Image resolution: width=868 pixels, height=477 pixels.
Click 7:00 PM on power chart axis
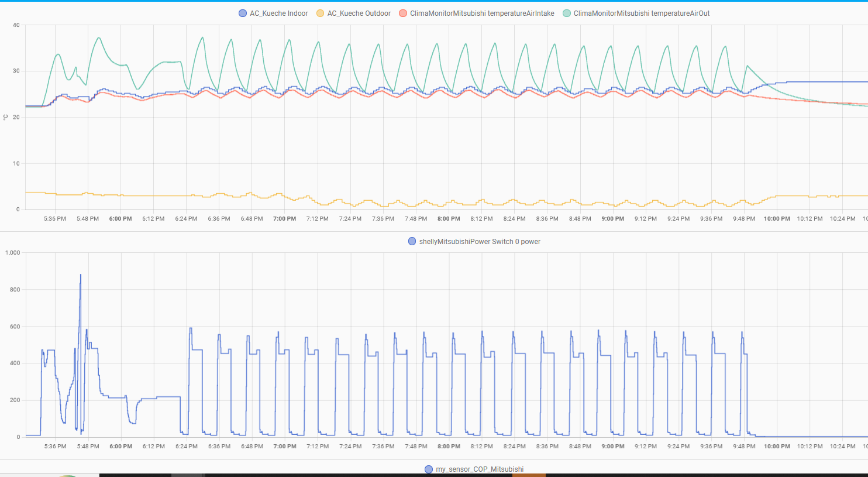tap(285, 447)
